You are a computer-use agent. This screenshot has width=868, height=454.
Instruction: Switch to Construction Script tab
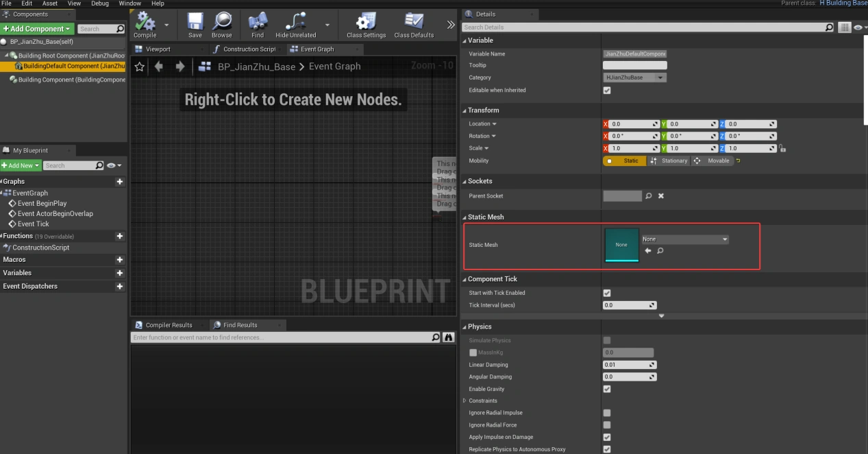pos(250,49)
